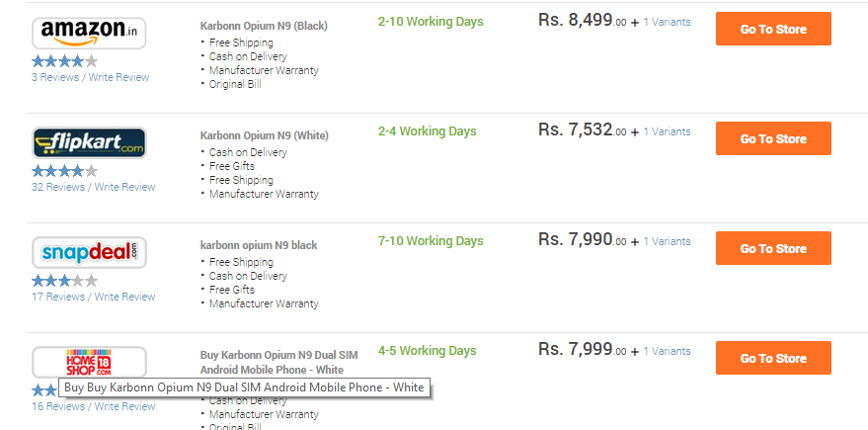The width and height of the screenshot is (868, 430).
Task: Open 32 Reviews link under Flipkart
Action: (x=58, y=187)
